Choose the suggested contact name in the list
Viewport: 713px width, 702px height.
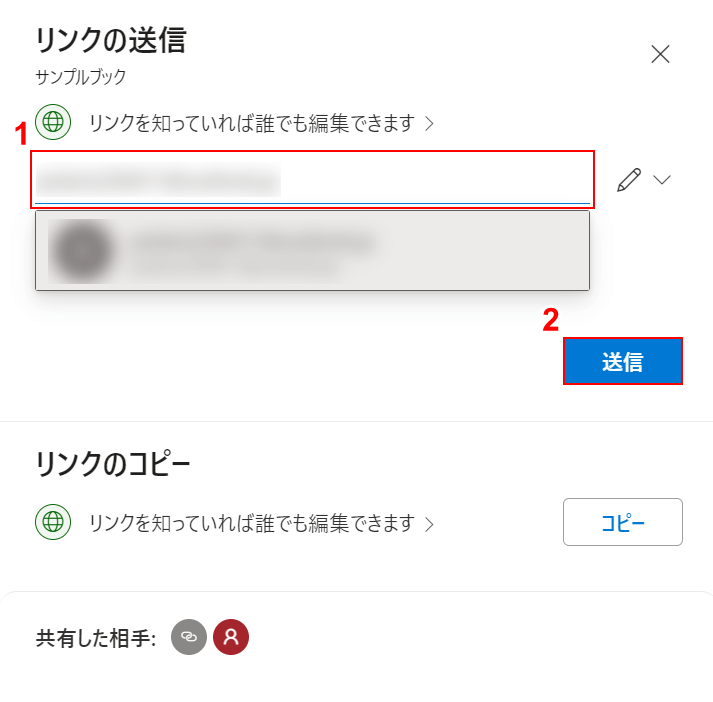pos(252,241)
